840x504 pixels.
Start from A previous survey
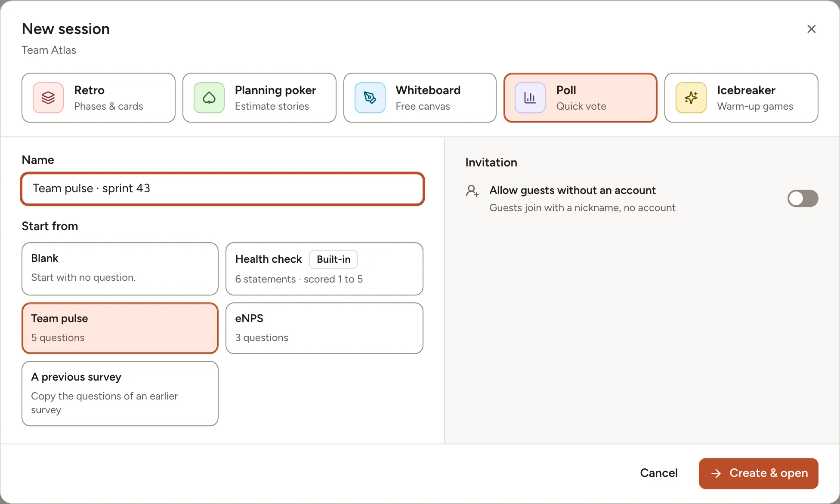click(120, 393)
